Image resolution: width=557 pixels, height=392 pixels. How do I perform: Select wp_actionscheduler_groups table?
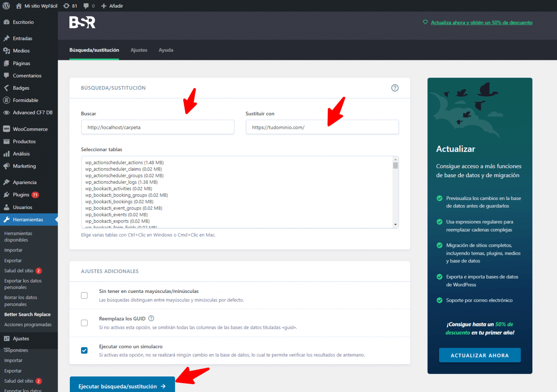point(125,176)
